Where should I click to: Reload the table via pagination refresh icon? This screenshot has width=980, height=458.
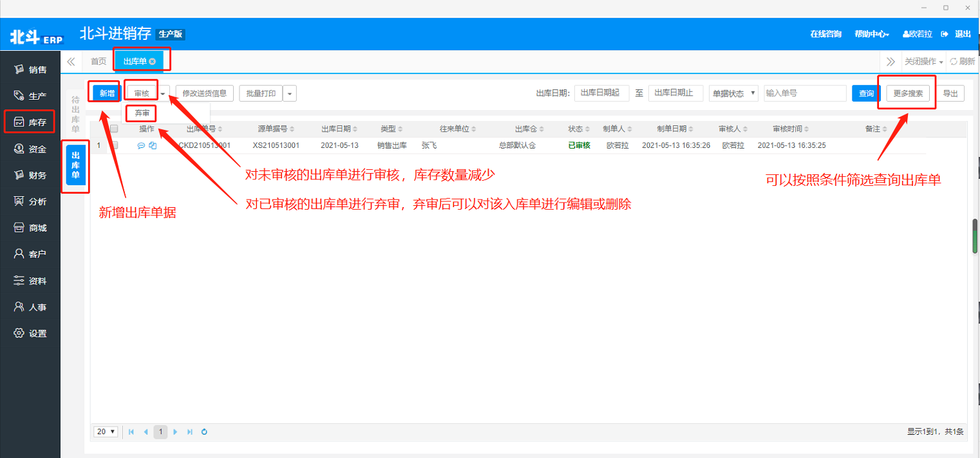pyautogui.click(x=204, y=432)
